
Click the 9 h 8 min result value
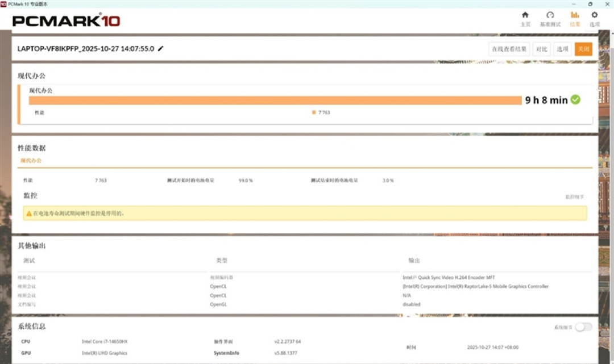click(546, 100)
